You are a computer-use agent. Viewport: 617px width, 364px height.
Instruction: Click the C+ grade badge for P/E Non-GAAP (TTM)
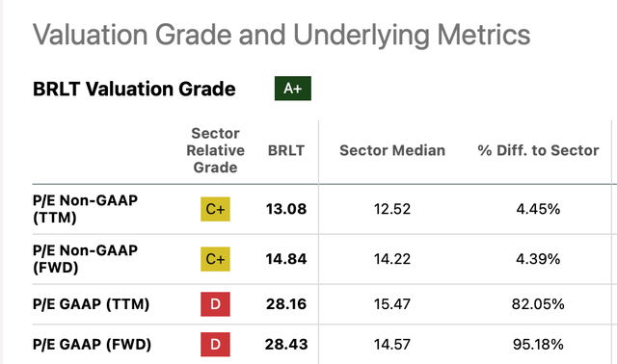[215, 209]
